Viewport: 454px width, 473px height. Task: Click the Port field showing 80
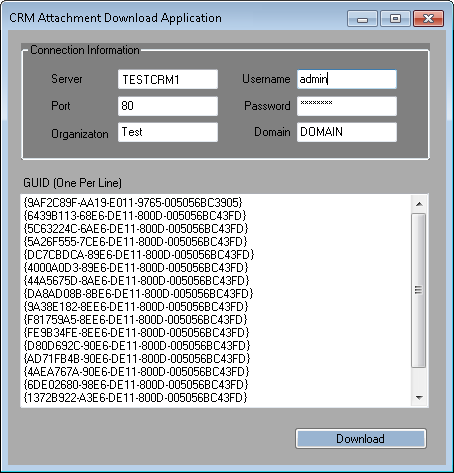click(x=168, y=106)
